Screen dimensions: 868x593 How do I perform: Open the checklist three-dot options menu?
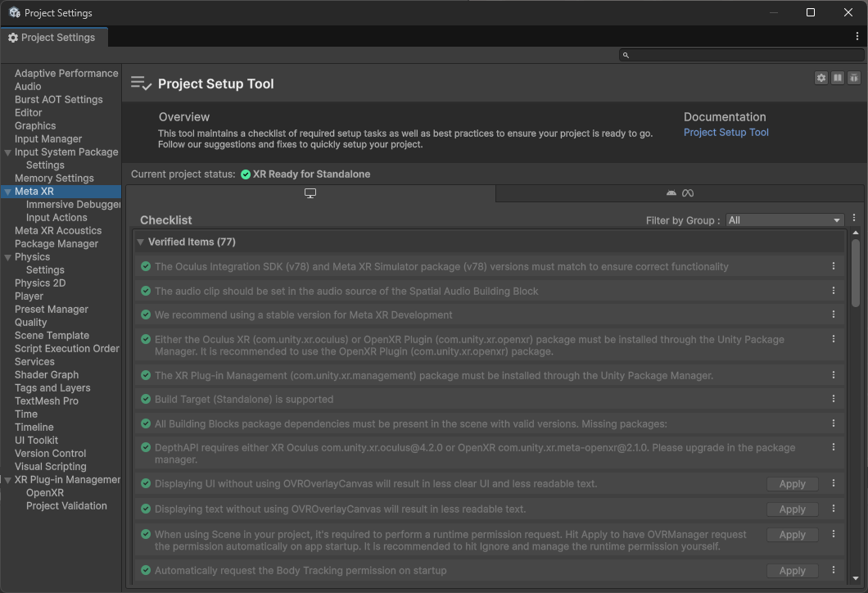point(854,219)
